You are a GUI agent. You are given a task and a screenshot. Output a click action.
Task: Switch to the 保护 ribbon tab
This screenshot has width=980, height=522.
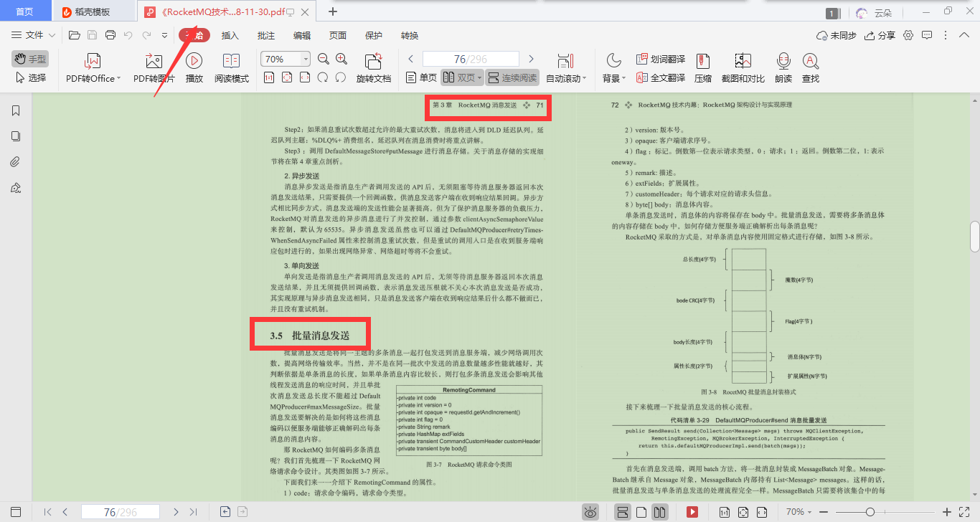374,35
